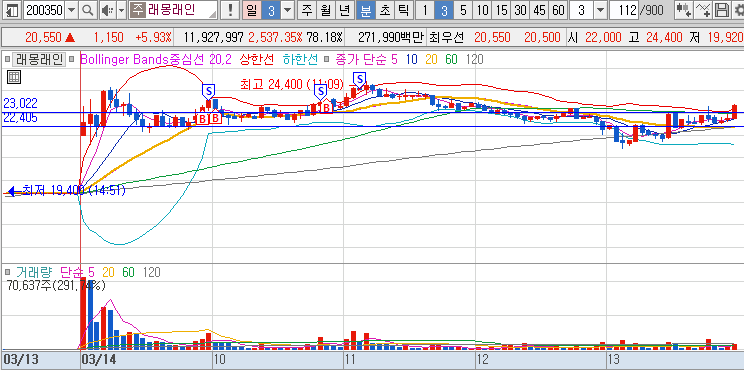
Task: Choose the 1 minute interval button
Action: (x=425, y=10)
